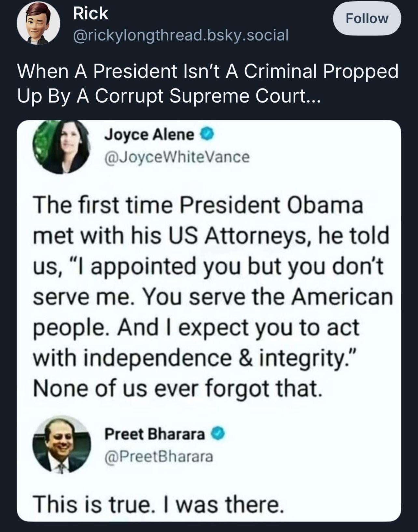The height and width of the screenshot is (532, 418).
Task: Open the @rickylongthread.bsky.social handle
Action: point(181,35)
